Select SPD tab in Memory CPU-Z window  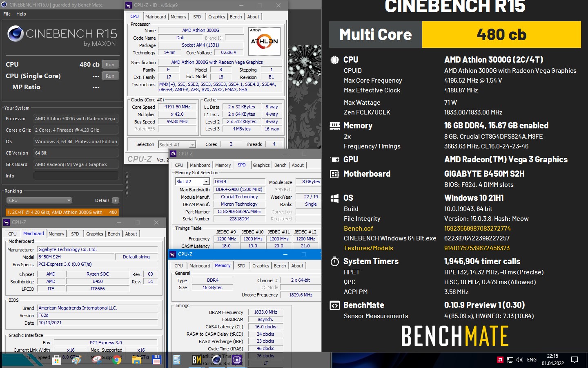click(241, 266)
